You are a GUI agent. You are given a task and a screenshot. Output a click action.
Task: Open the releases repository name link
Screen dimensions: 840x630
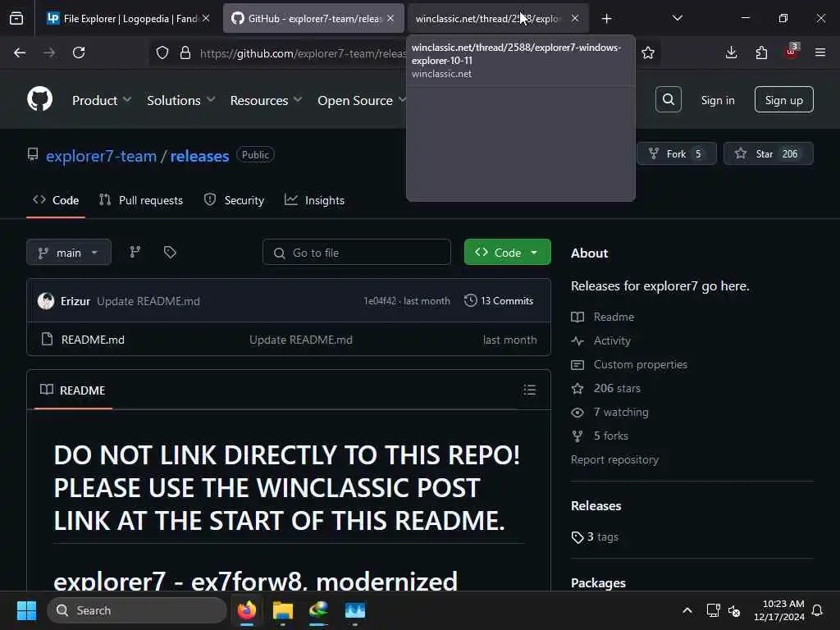[199, 156]
